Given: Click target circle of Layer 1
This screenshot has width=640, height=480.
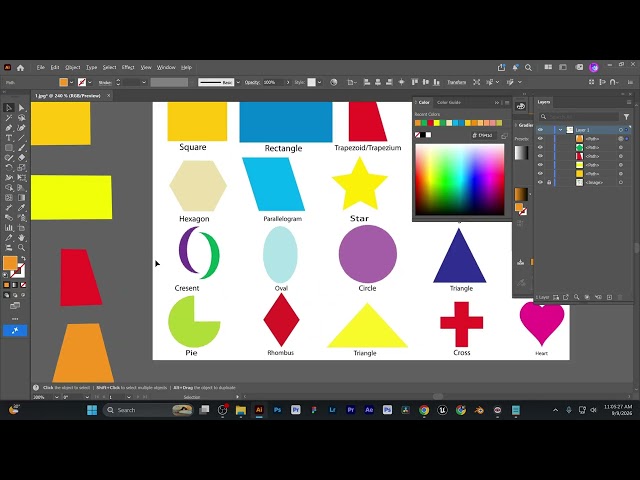Looking at the screenshot, I should [x=620, y=130].
